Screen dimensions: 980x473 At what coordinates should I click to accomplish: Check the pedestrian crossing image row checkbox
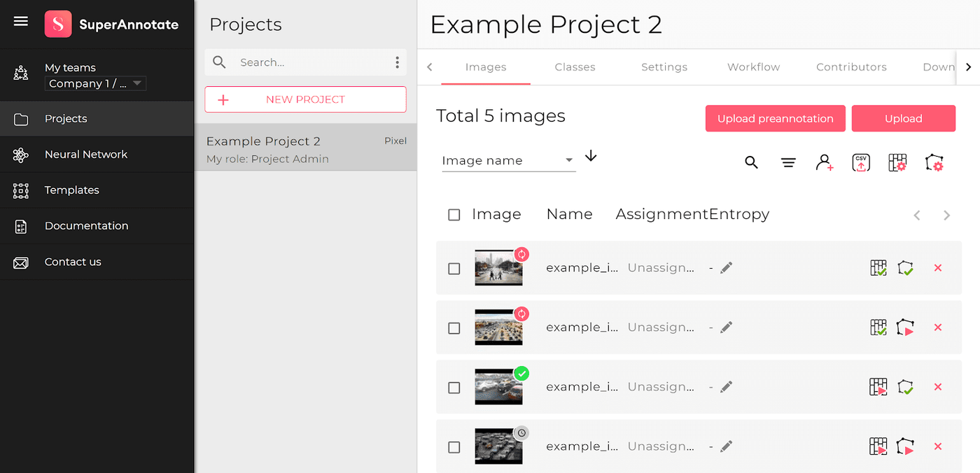pyautogui.click(x=454, y=269)
